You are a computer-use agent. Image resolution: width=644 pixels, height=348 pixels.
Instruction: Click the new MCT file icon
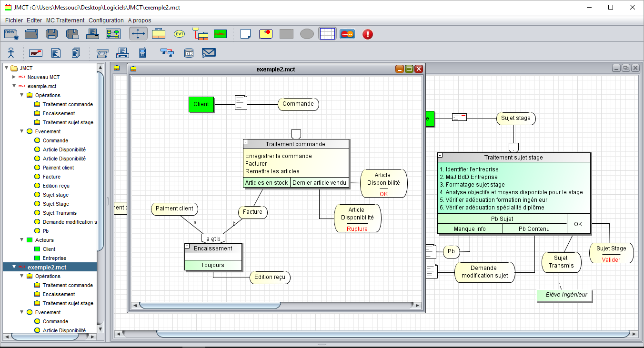[x=11, y=34]
